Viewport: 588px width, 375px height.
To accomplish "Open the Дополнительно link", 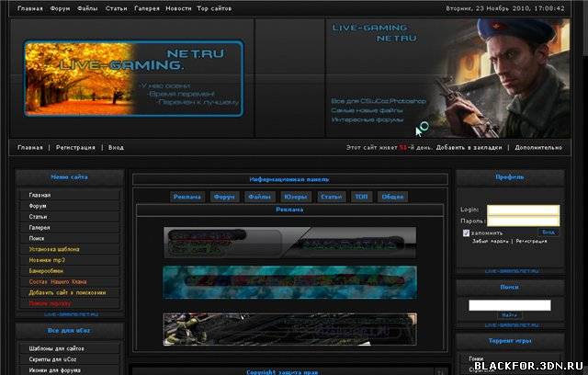I will tap(538, 147).
